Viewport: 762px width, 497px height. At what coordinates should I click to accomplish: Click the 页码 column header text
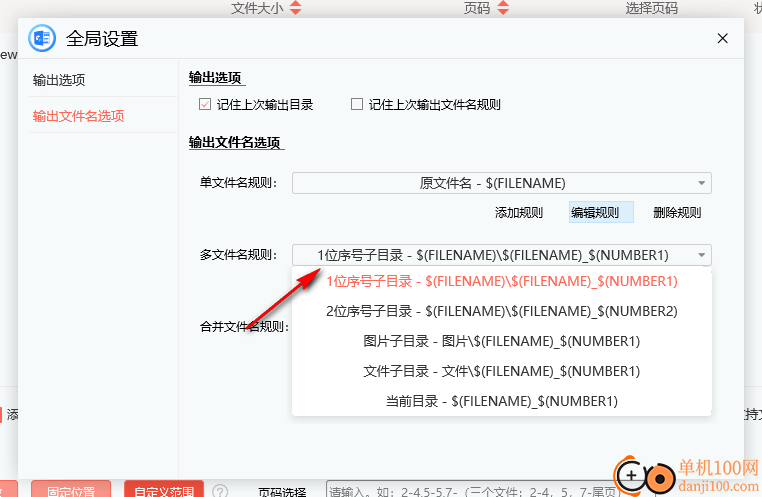[477, 8]
